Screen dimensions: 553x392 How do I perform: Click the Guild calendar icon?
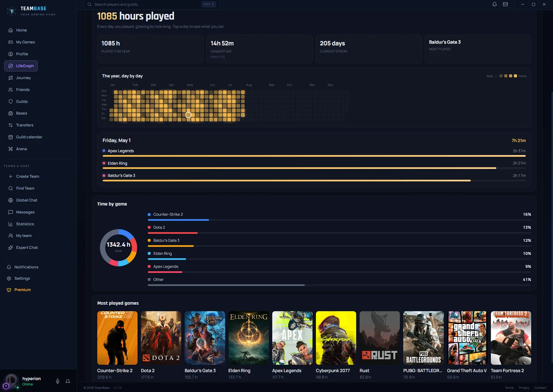pyautogui.click(x=11, y=137)
